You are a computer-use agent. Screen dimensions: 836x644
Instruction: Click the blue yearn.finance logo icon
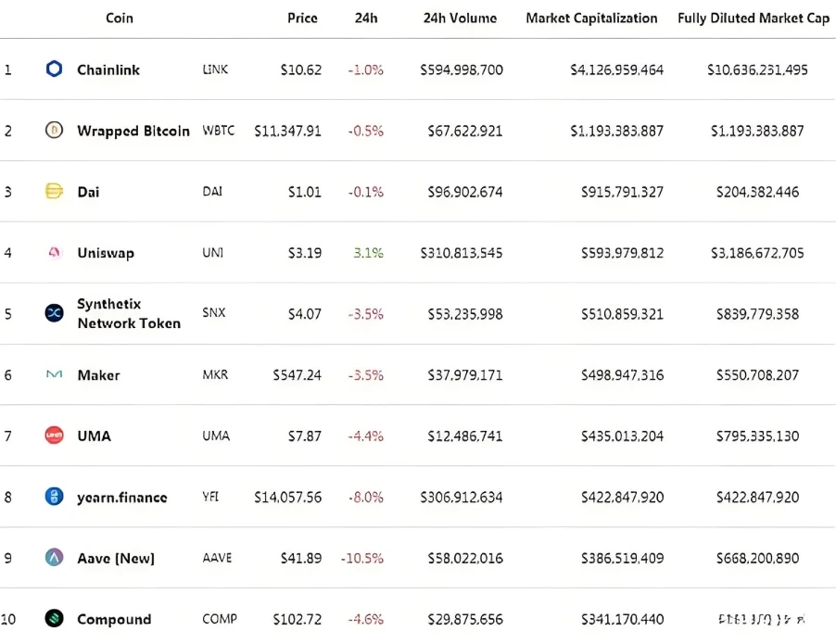54,497
